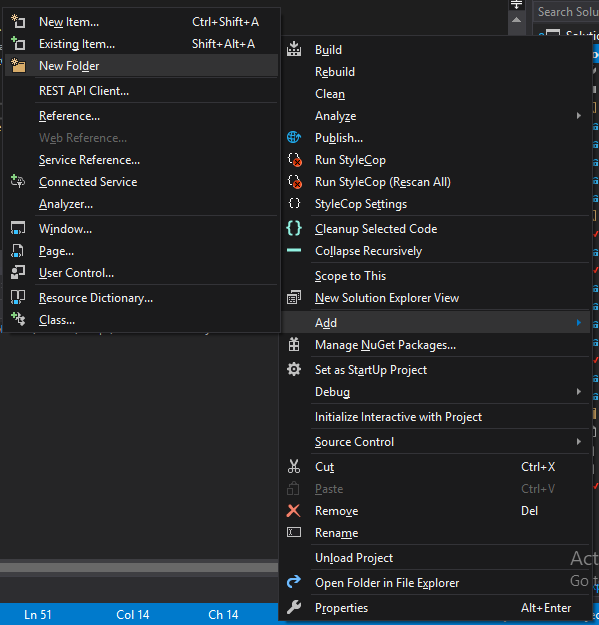This screenshot has height=625, width=599.
Task: Select the Analyze menu entry
Action: tap(436, 116)
